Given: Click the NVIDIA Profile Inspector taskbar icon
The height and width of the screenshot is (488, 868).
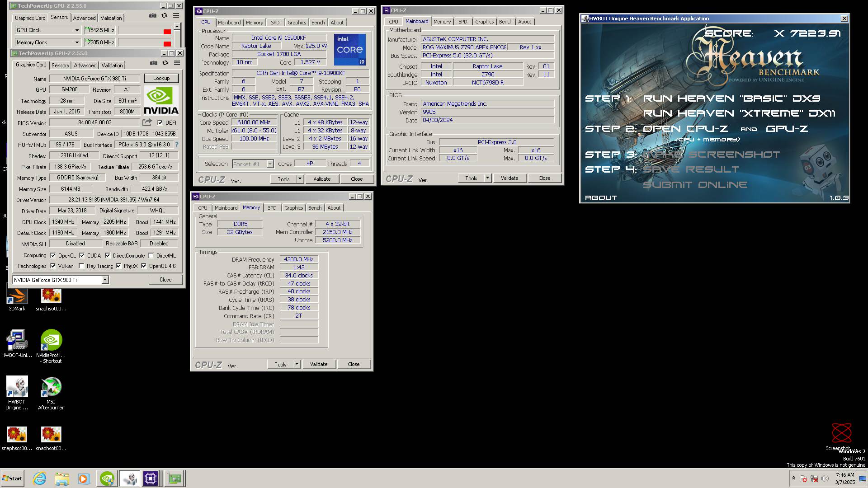Looking at the screenshot, I should coord(107,479).
